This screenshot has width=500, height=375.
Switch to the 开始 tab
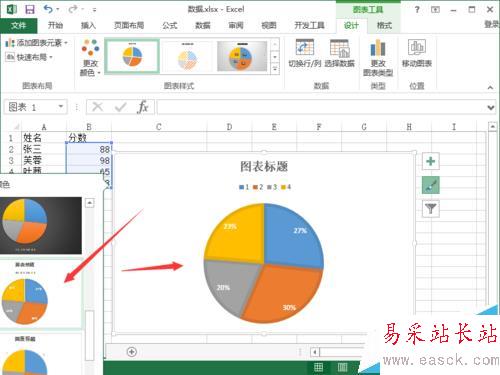point(55,25)
